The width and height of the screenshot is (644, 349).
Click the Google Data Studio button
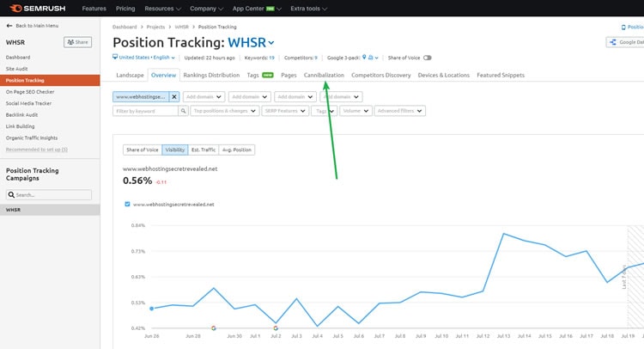(625, 42)
